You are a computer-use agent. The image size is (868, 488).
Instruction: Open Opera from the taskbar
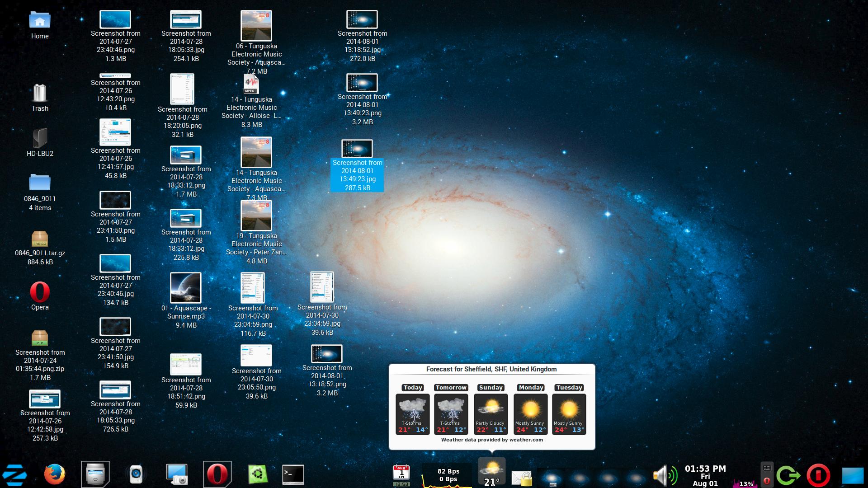tap(217, 474)
